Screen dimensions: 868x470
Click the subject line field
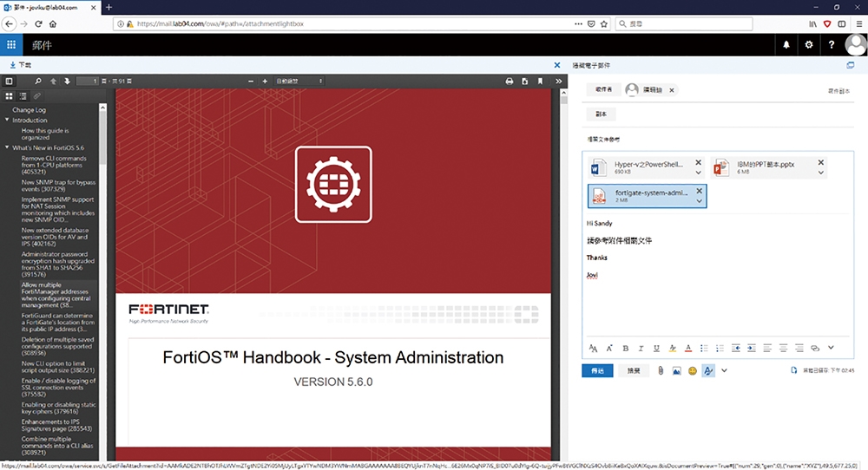718,140
